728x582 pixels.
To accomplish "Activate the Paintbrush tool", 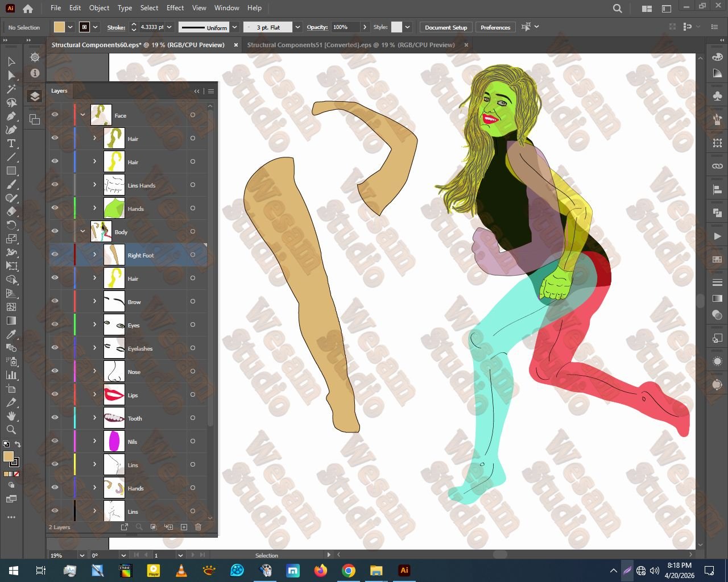I will [x=11, y=184].
